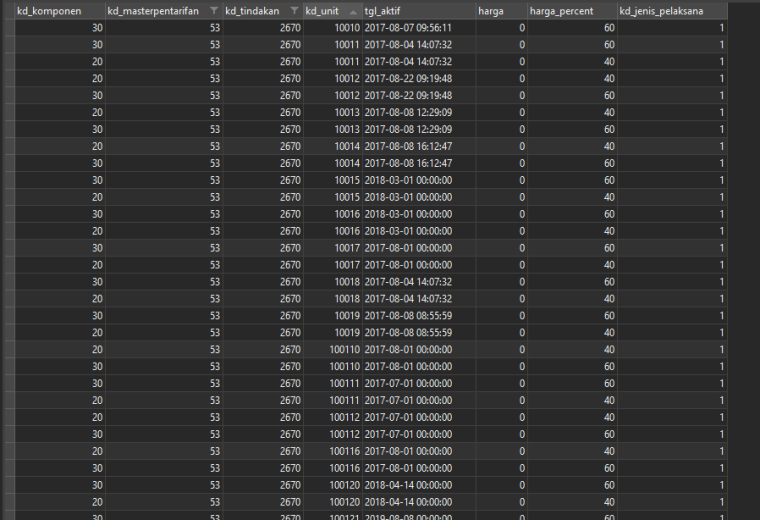The width and height of the screenshot is (760, 520).
Task: Click the harga column header
Action: (502, 11)
